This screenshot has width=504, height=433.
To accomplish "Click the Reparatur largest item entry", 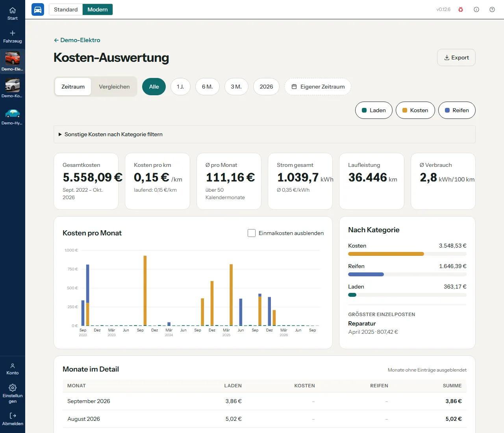I will (362, 324).
